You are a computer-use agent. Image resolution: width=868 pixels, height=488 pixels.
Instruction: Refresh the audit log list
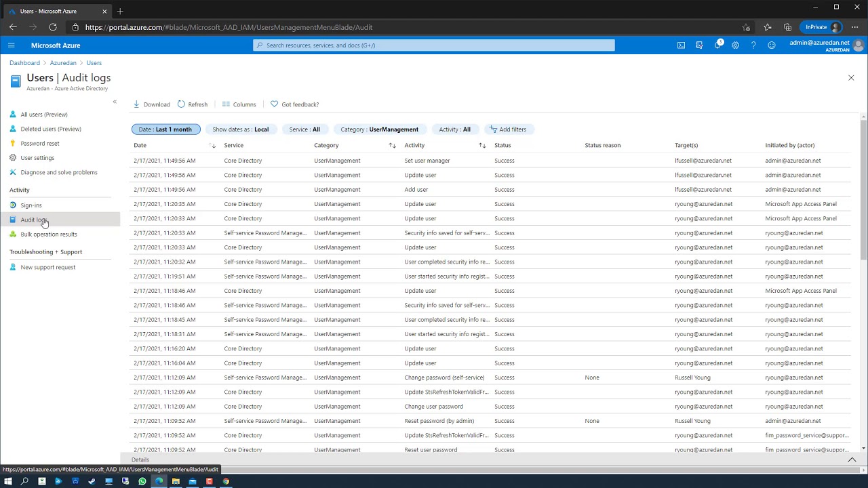point(193,104)
